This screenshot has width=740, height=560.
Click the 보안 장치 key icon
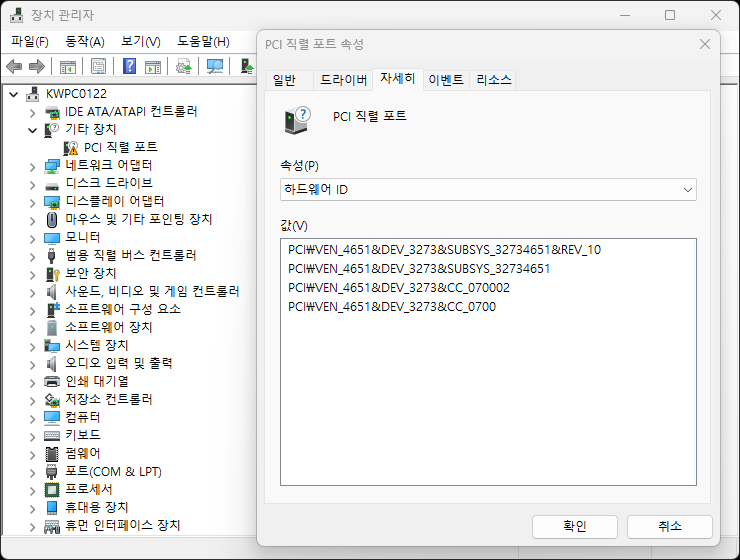(x=52, y=274)
